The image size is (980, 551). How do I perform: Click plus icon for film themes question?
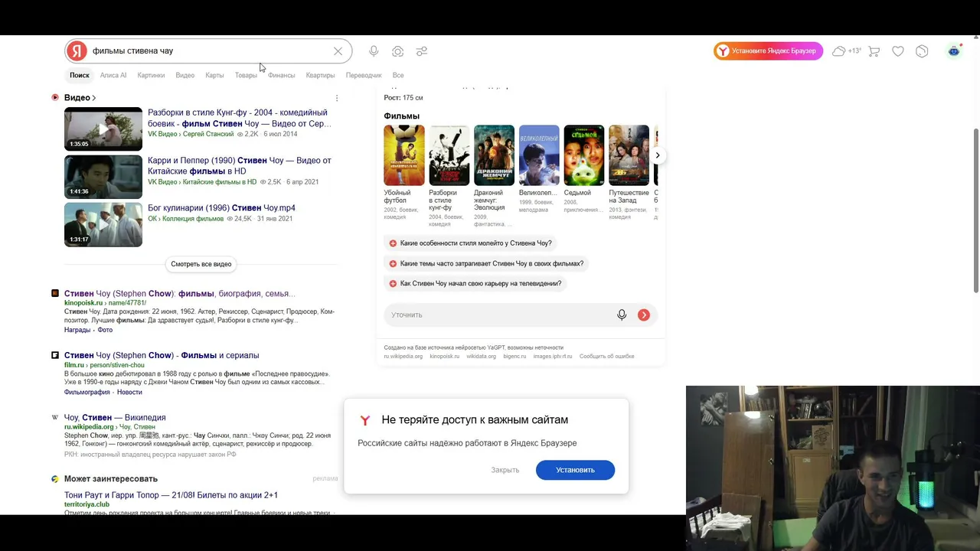[x=393, y=263]
